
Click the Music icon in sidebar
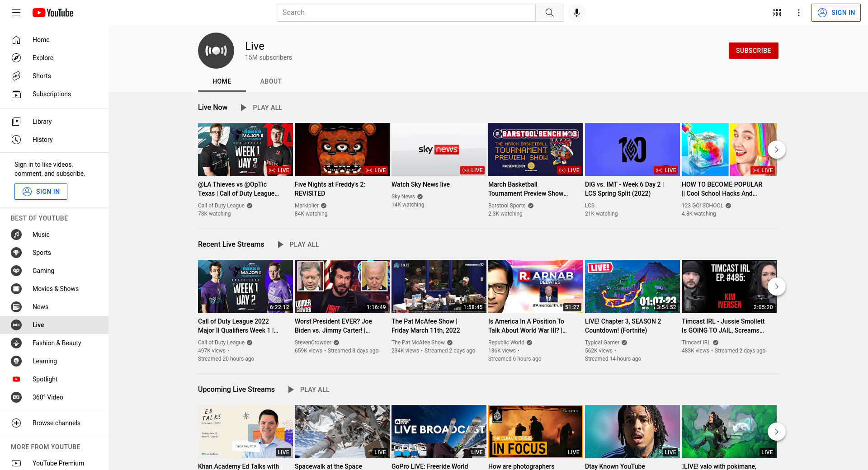(x=16, y=235)
